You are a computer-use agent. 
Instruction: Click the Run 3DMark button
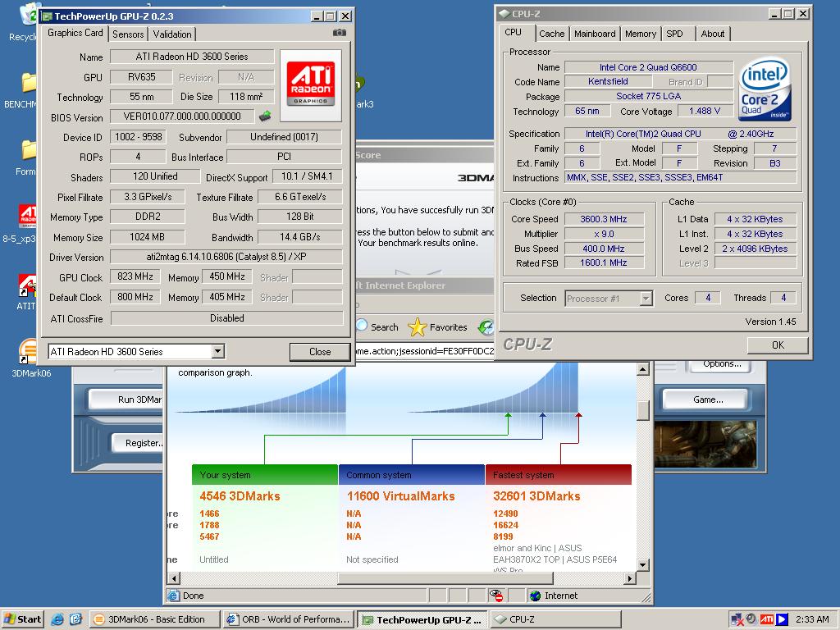point(126,399)
